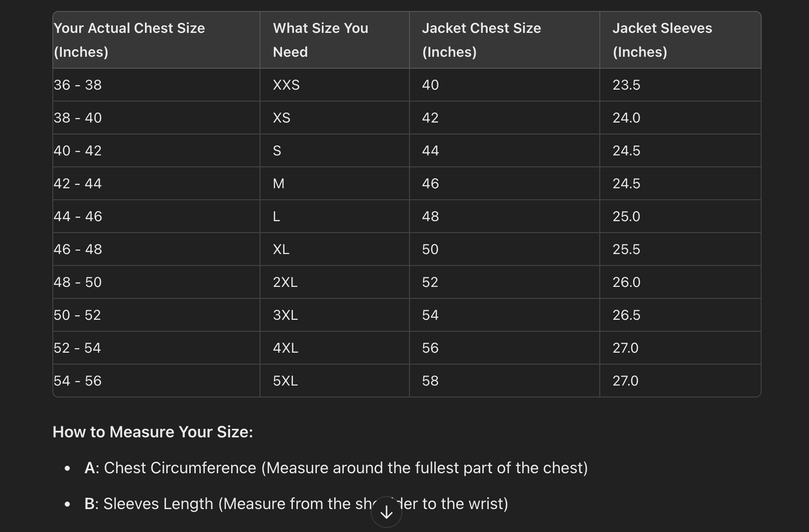Click the 3XL size cell
809x532 pixels.
click(285, 315)
